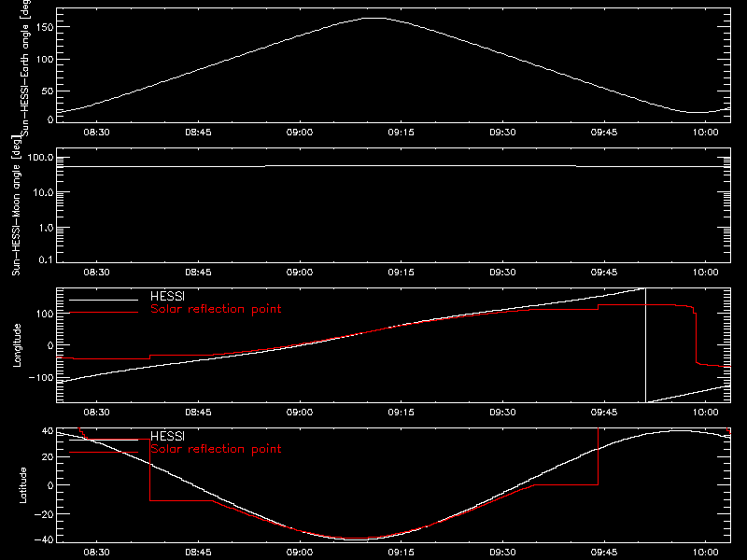
Task: Click the -40 tick on Latitude plot
Action: coord(44,540)
